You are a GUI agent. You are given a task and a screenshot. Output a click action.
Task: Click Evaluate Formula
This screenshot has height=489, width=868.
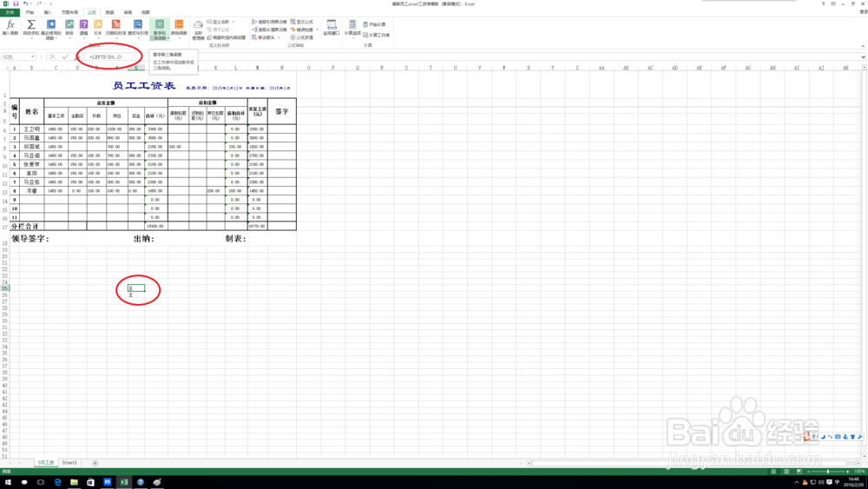(302, 37)
